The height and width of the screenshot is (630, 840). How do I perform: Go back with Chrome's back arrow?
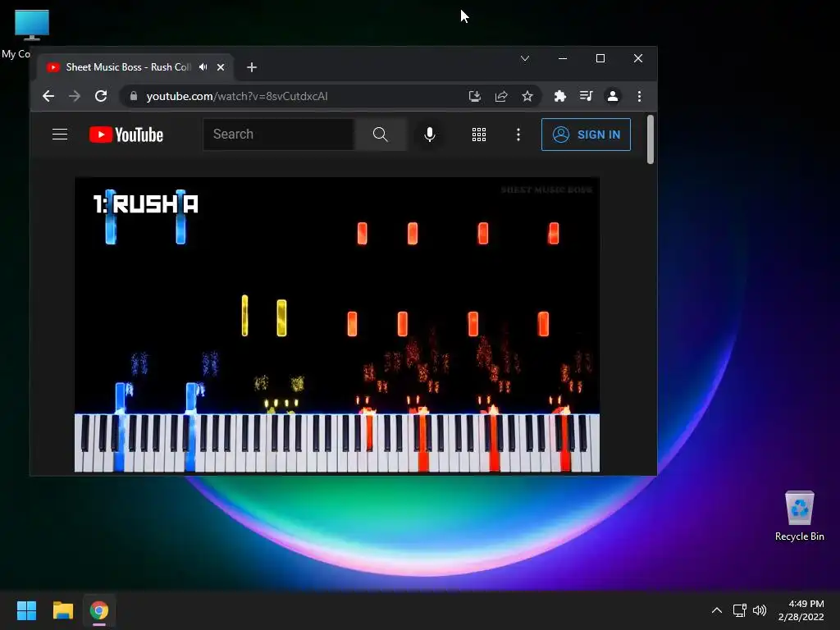[x=48, y=96]
